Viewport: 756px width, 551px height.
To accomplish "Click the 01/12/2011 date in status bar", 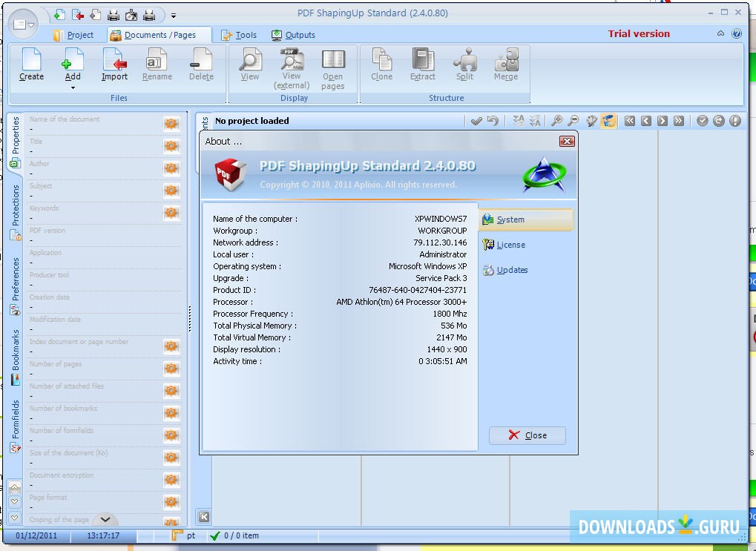I will click(36, 535).
